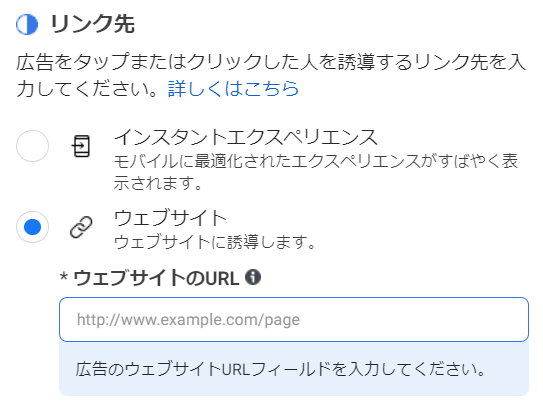
Task: Click the chain link website icon
Action: pyautogui.click(x=81, y=227)
